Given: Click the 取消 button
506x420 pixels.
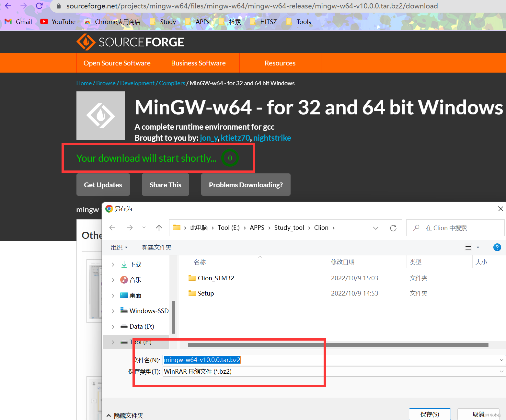Looking at the screenshot, I should pyautogui.click(x=478, y=414).
